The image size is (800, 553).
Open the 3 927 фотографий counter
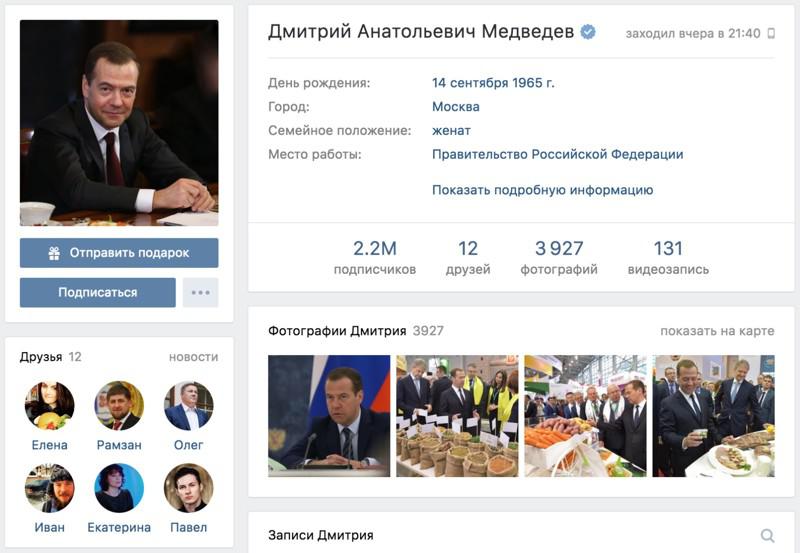(559, 258)
